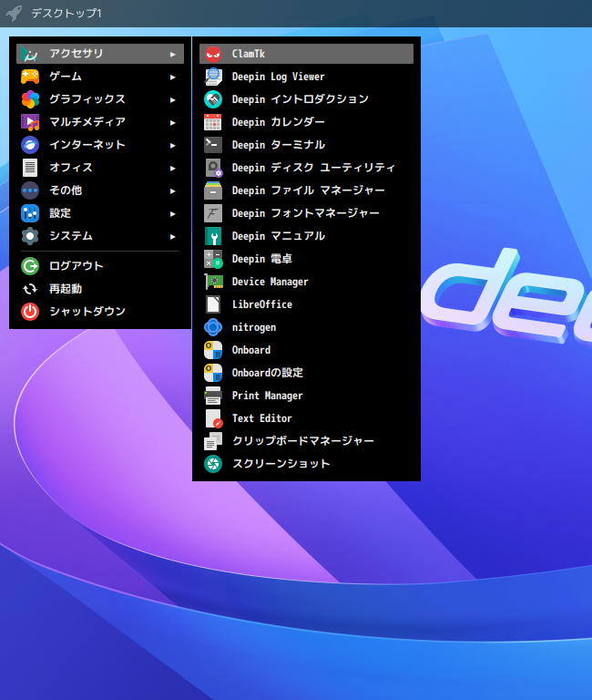Click the Deepin フォントマネージャー font icon
The height and width of the screenshot is (700, 592).
(x=213, y=213)
